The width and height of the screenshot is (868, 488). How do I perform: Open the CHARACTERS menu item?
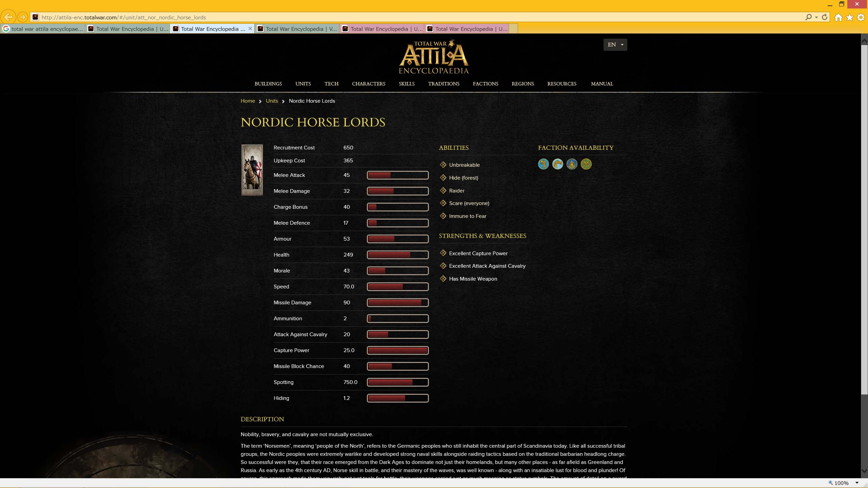point(369,84)
